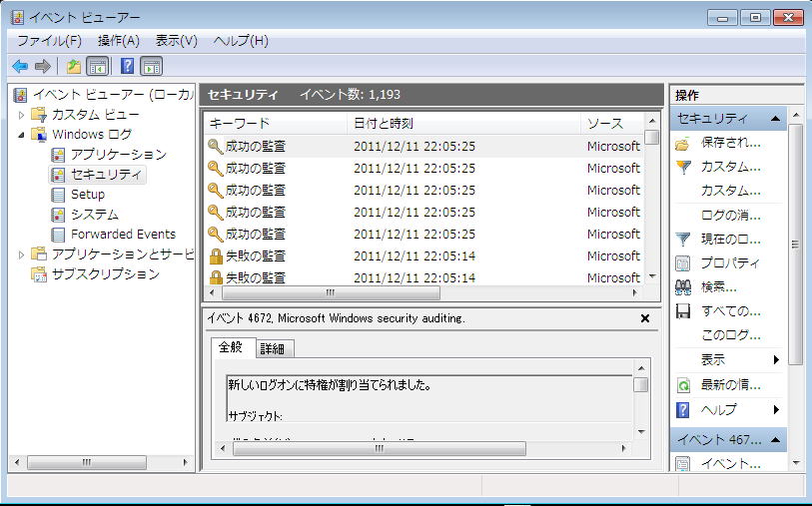
Task: Click the blue Help toolbar icon
Action: click(x=127, y=66)
